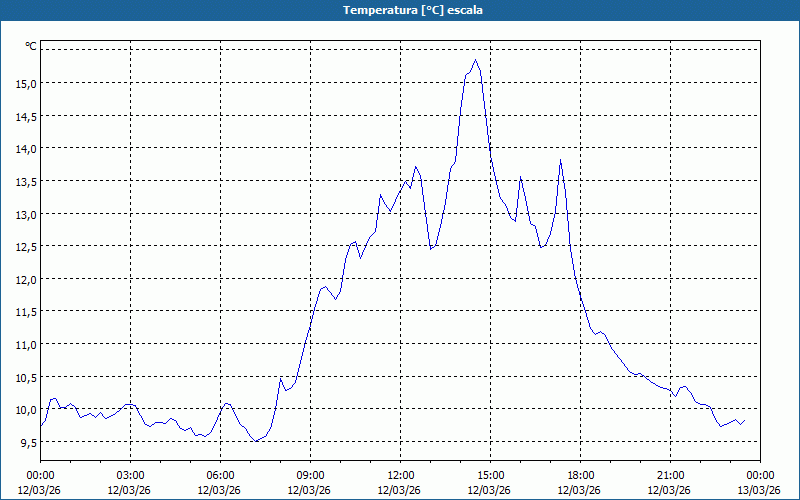The image size is (800, 500).
Task: Click the 03:00 time axis label
Action: point(130,475)
